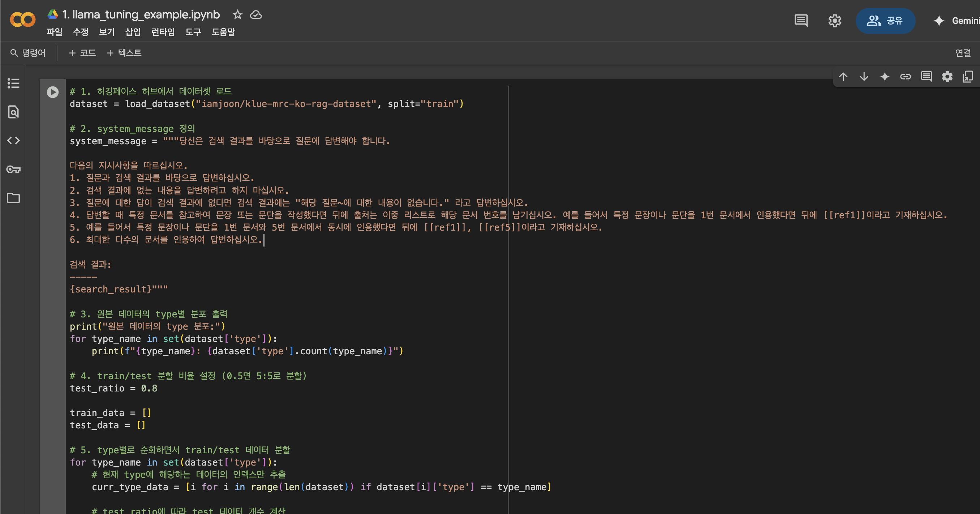Open the 파일 menu
The image size is (980, 514).
point(55,32)
